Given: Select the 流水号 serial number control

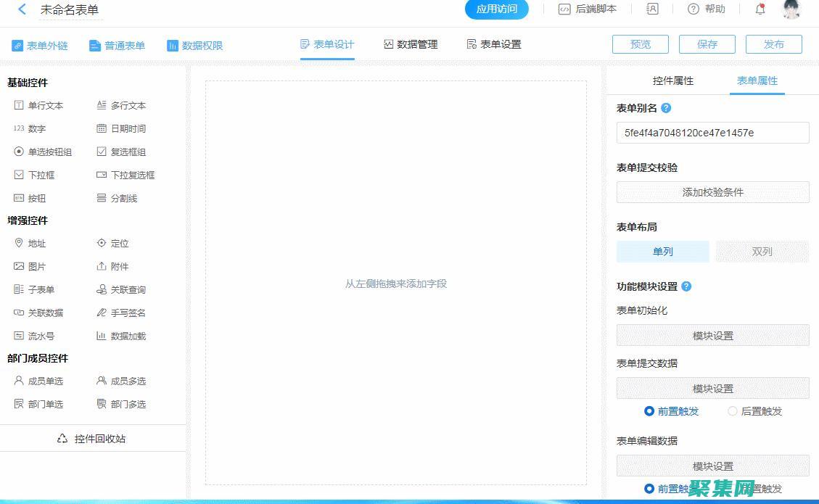Looking at the screenshot, I should pos(36,336).
